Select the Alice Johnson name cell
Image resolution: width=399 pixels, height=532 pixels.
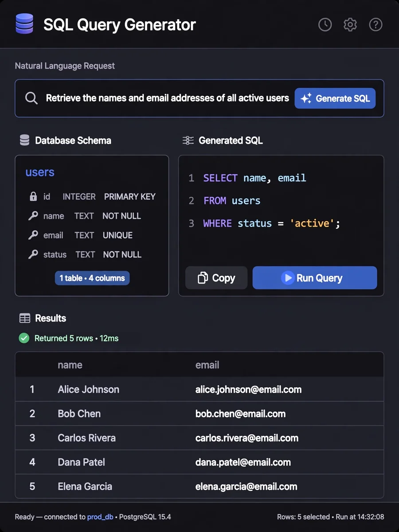click(89, 390)
